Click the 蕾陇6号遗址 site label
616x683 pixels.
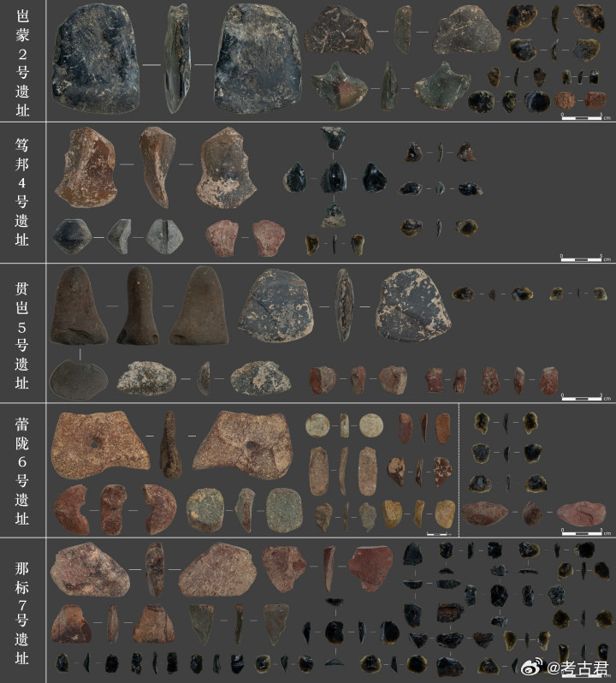[22, 472]
